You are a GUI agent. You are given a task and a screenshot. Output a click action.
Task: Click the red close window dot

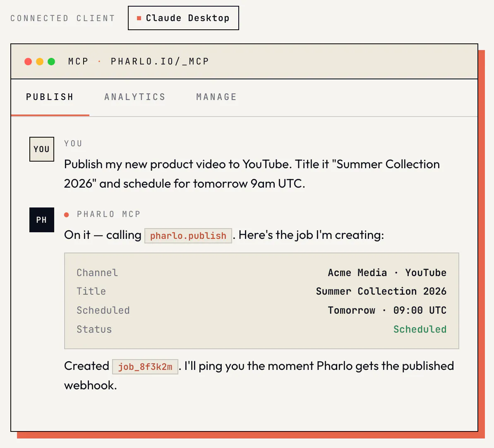pyautogui.click(x=28, y=61)
